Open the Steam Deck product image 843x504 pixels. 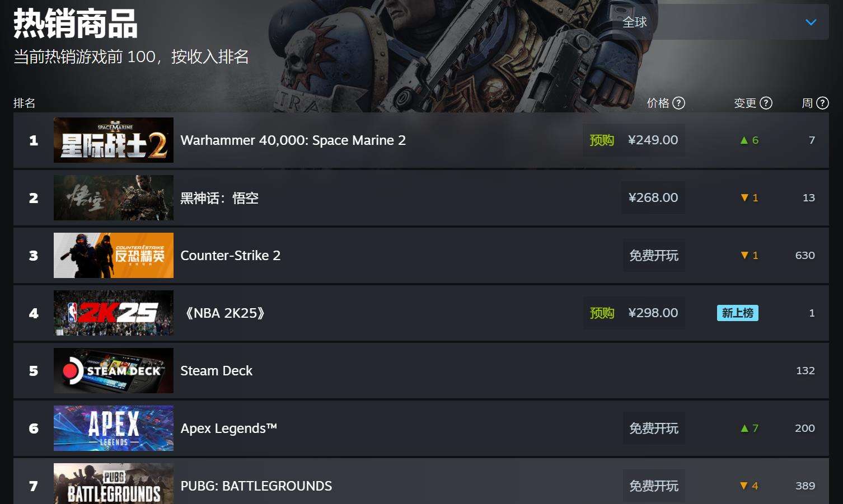tap(114, 370)
